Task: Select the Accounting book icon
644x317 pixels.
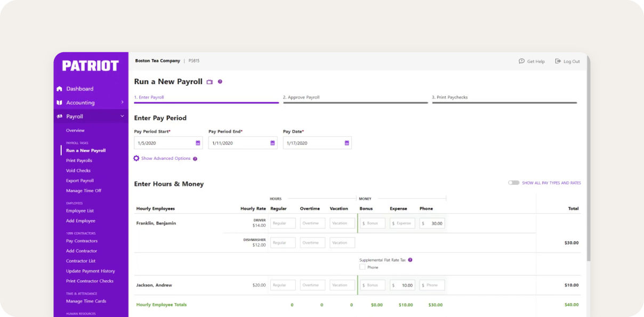Action: point(60,102)
